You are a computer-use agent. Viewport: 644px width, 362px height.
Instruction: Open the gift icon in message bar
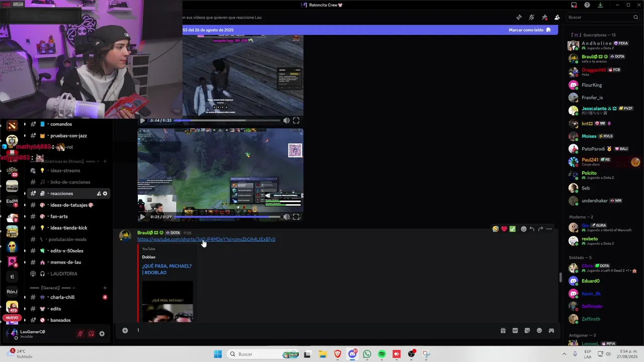[x=503, y=330]
